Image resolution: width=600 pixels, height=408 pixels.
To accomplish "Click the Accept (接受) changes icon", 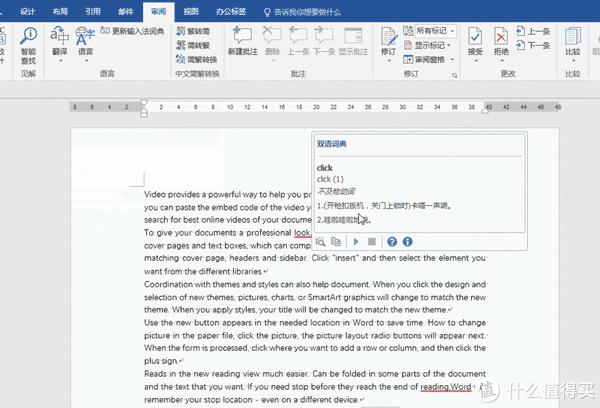I will coord(474,40).
